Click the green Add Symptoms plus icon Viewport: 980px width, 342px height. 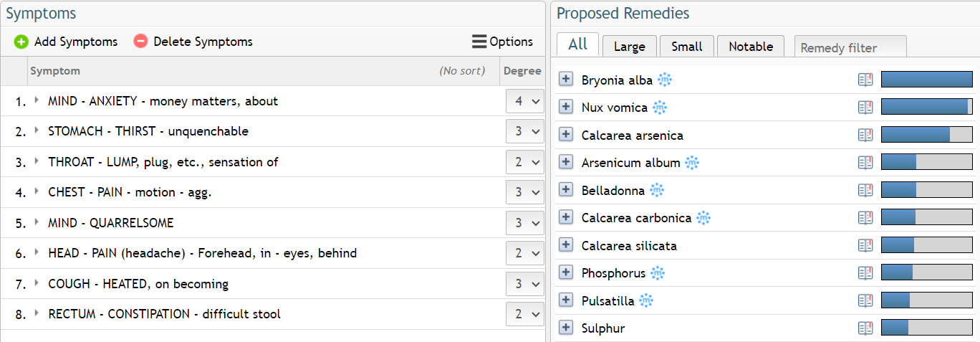point(21,42)
